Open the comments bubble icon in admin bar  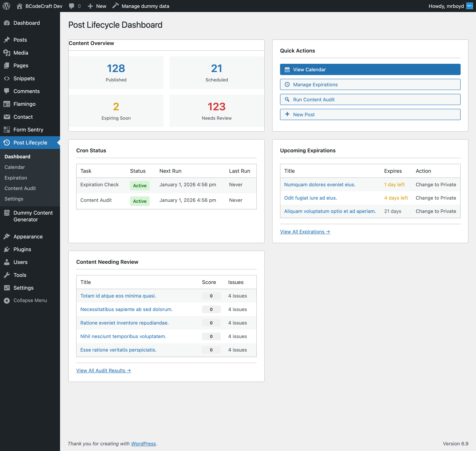tap(72, 6)
